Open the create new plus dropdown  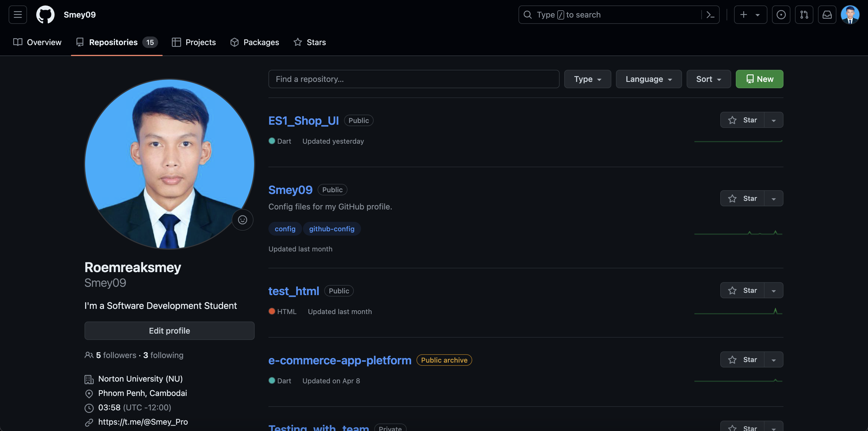[750, 15]
